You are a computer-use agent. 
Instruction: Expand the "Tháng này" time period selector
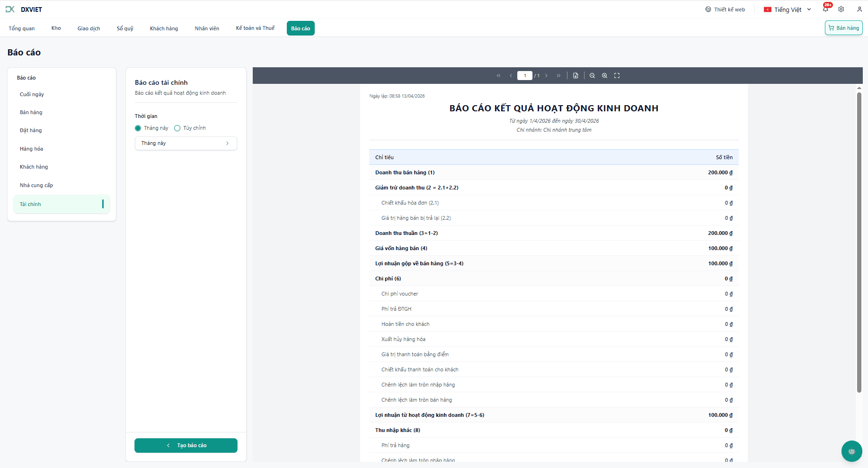click(x=186, y=144)
